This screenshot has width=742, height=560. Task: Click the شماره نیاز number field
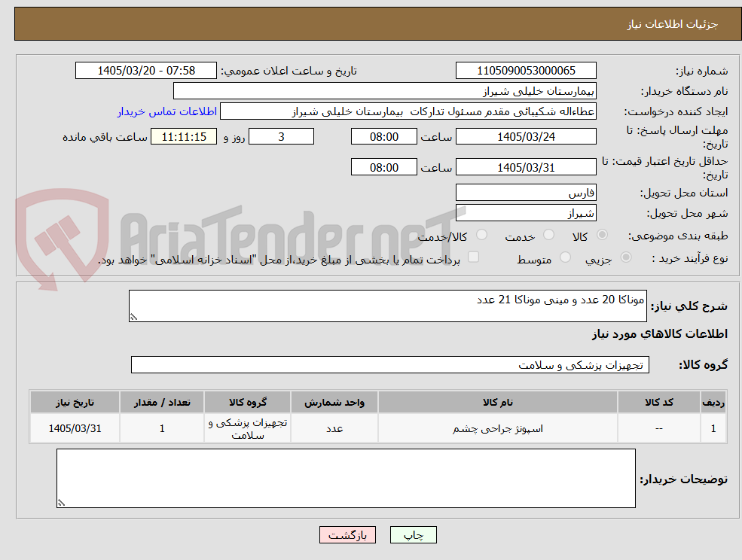(526, 71)
